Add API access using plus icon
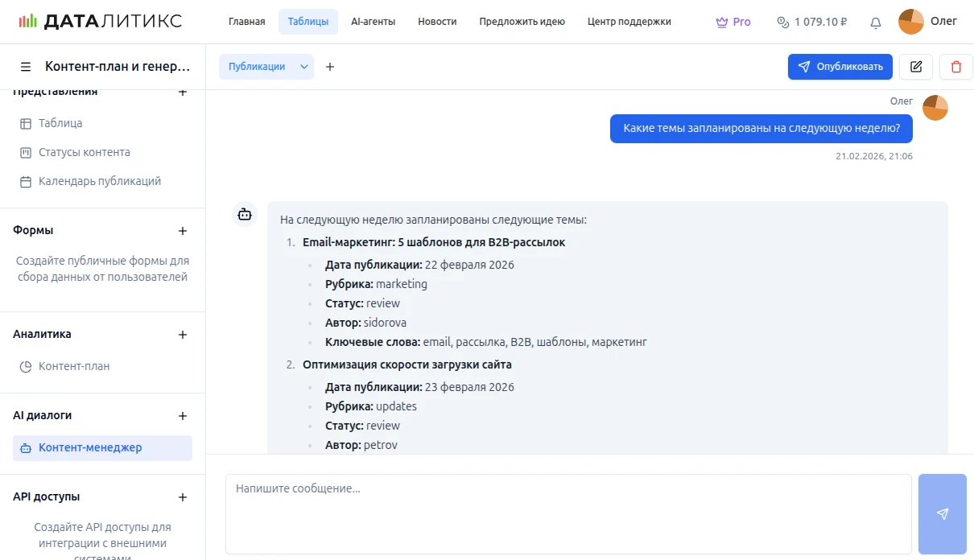This screenshot has height=560, width=974. tap(183, 497)
